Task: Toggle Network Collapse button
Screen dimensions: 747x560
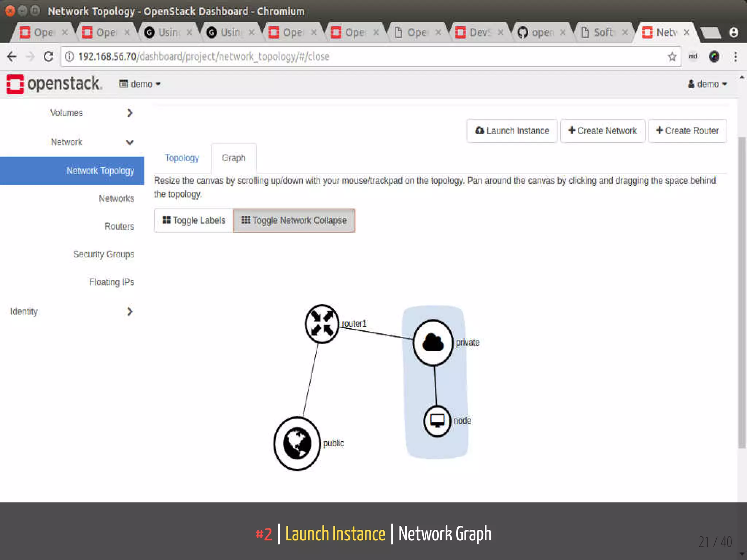Action: 294,220
